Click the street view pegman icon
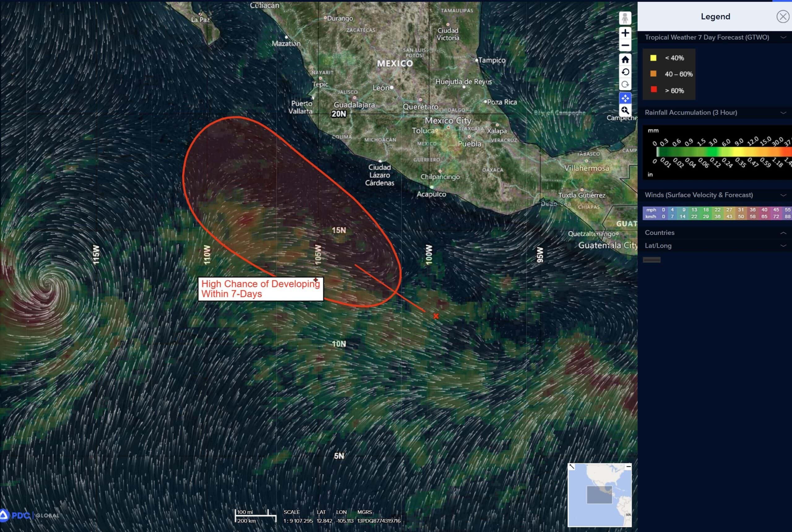The image size is (792, 532). pos(625,18)
